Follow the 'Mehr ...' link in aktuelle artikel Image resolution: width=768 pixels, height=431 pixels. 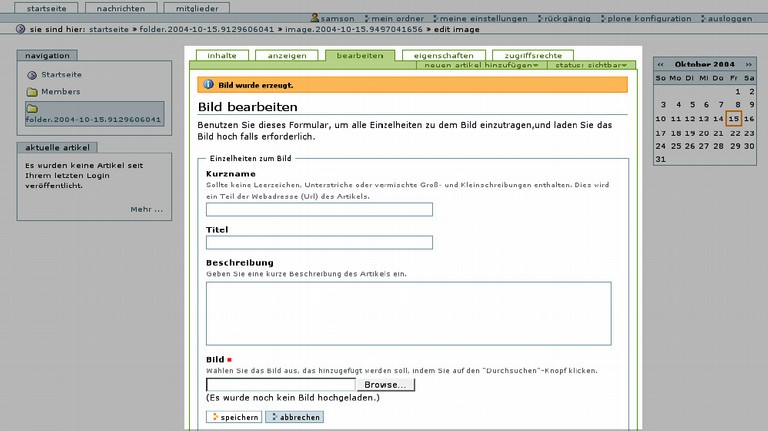[146, 209]
